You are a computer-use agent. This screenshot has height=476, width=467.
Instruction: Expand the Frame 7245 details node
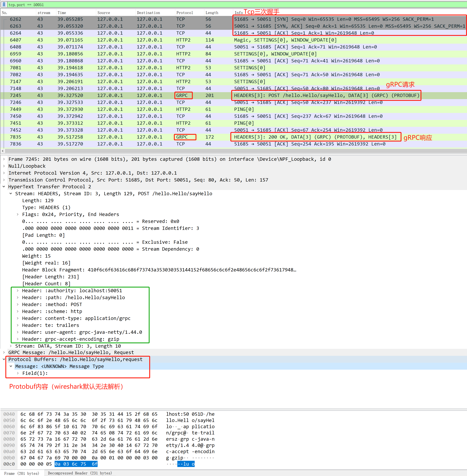coord(4,159)
